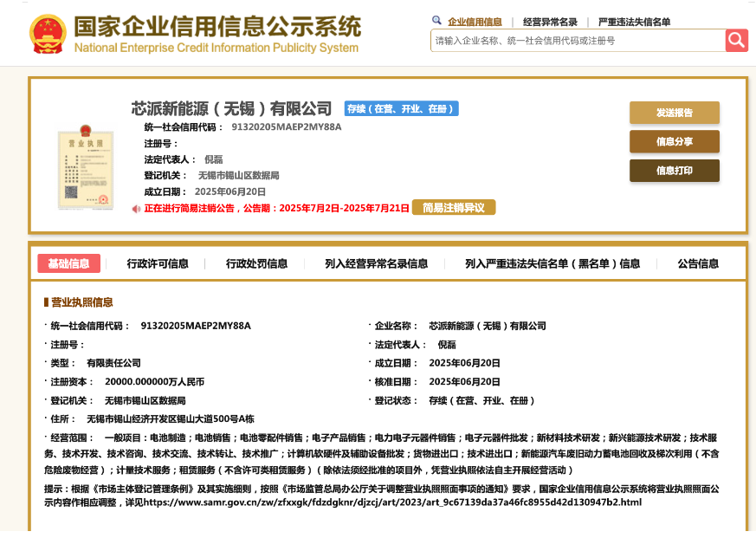
Task: Click the 信息打印 button
Action: pos(674,171)
